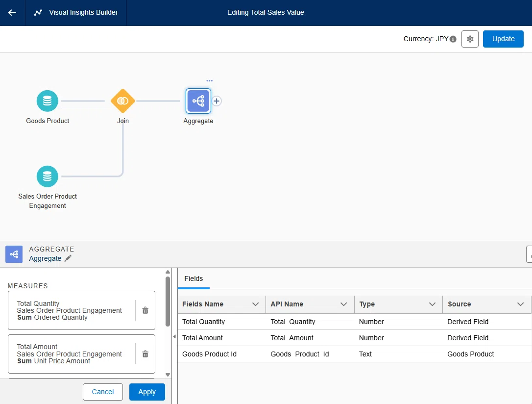Open the Source column dropdown

(x=520, y=304)
